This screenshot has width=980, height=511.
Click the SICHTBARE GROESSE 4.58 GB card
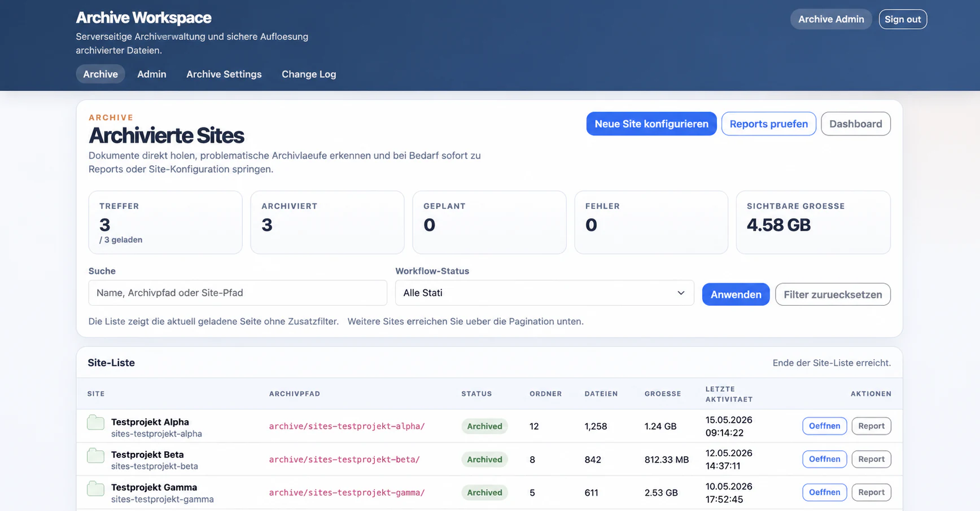click(813, 222)
